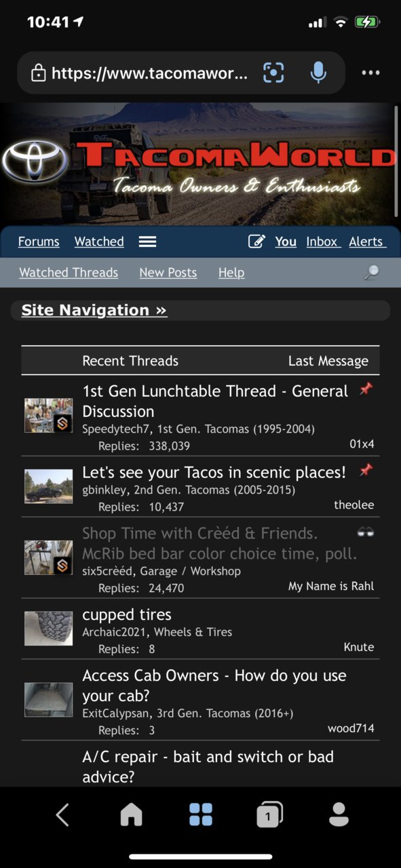Switch to the New Posts tab

click(168, 273)
